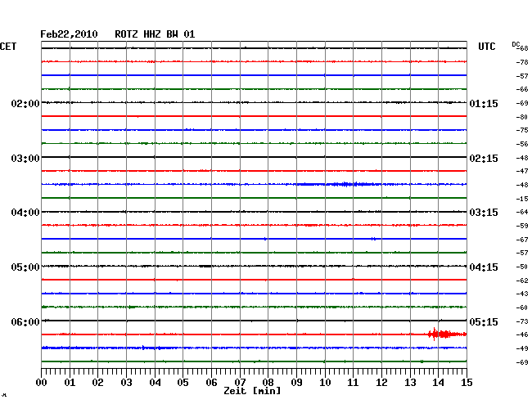Click the 12 minute axis label
The image size is (532, 404).
[x=381, y=383]
